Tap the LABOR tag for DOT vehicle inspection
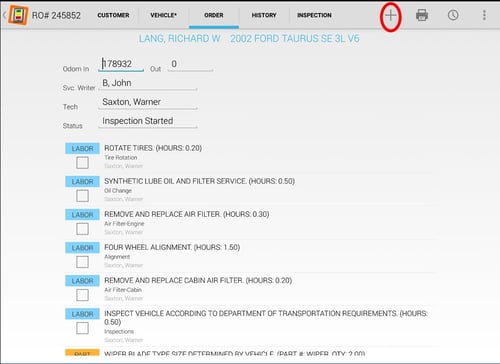Image resolution: width=500 pixels, height=364 pixels. [x=82, y=314]
